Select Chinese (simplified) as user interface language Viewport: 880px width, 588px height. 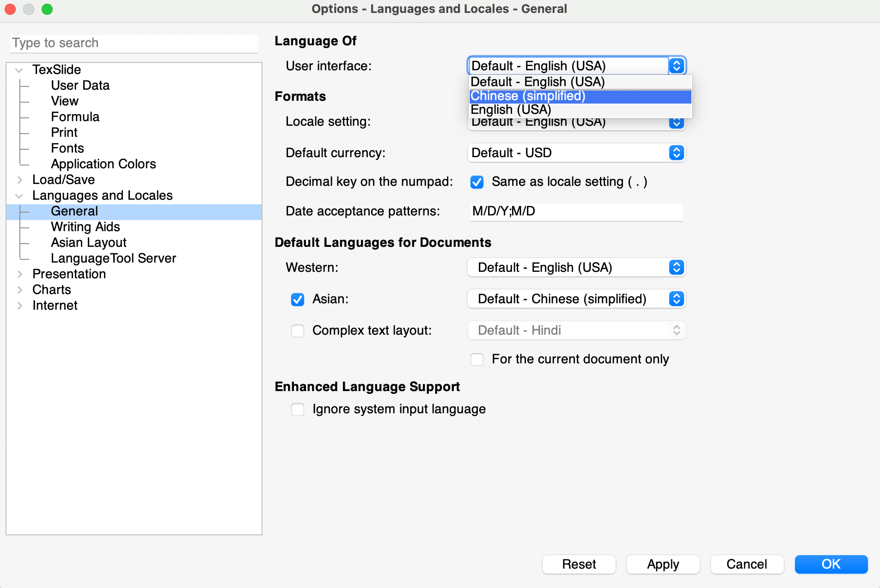point(527,96)
